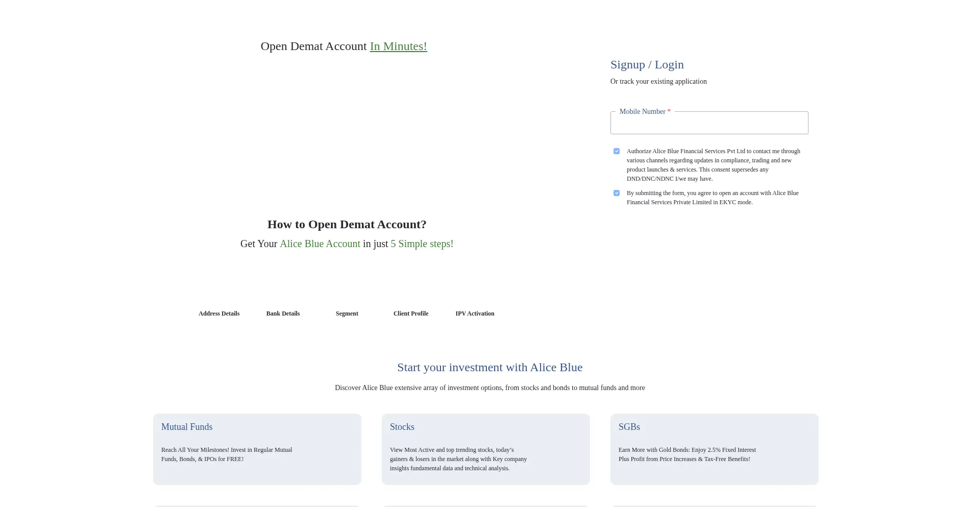Select the Address Details step
The height and width of the screenshot is (507, 980).
point(219,313)
